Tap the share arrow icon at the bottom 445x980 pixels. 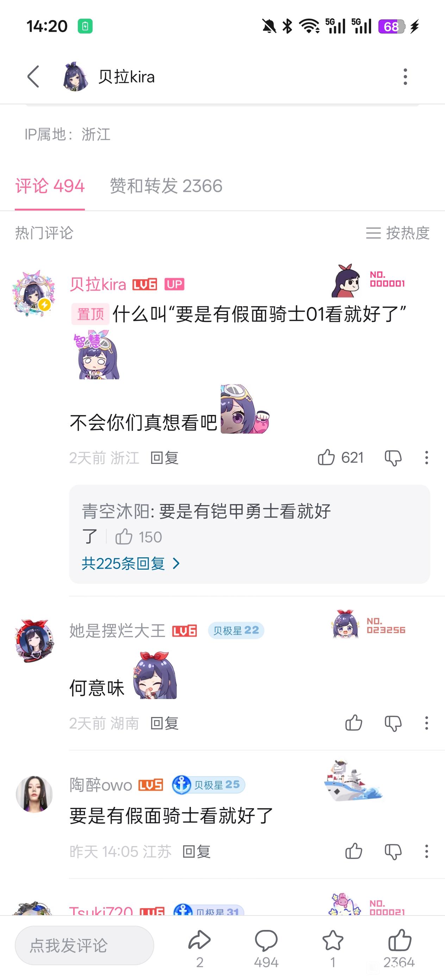coord(200,940)
